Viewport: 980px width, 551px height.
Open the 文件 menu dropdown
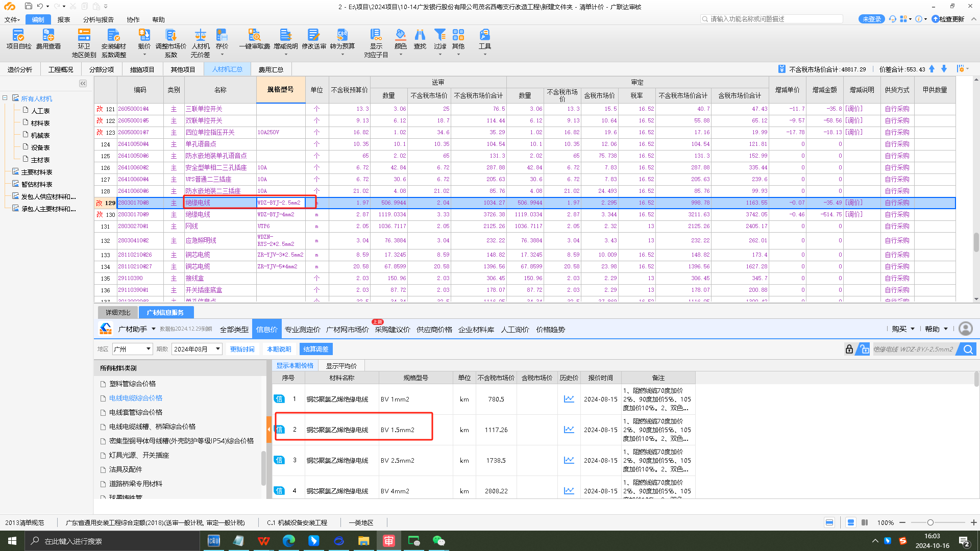tap(12, 19)
